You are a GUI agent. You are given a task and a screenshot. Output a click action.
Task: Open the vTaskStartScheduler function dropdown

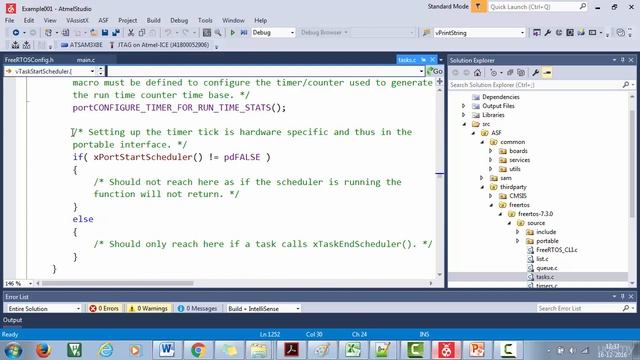[x=93, y=71]
